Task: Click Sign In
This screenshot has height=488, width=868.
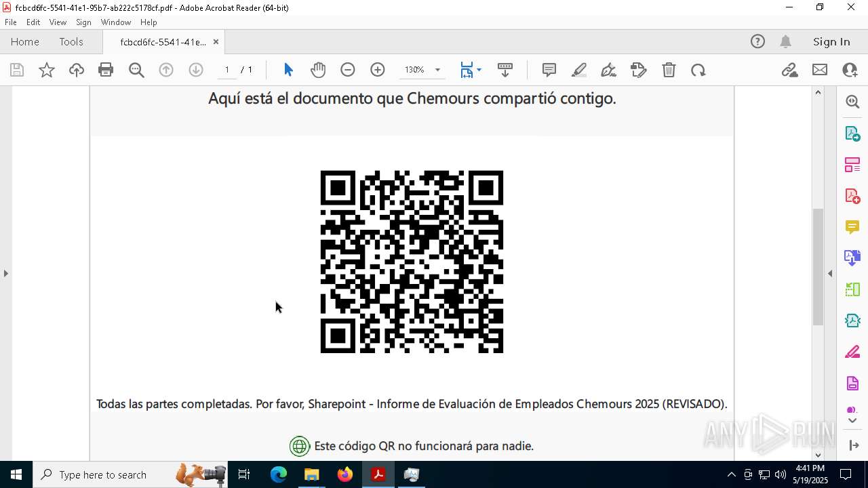Action: [831, 41]
